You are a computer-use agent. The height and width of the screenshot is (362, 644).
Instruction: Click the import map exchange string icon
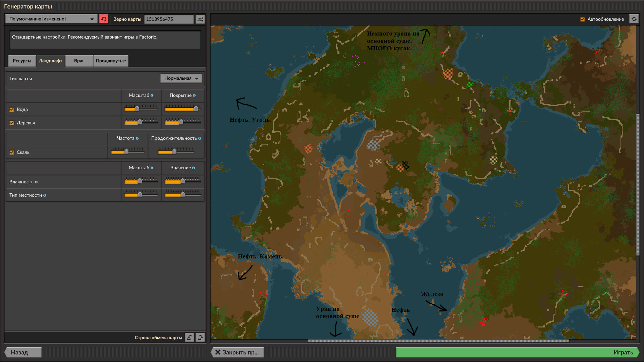190,338
